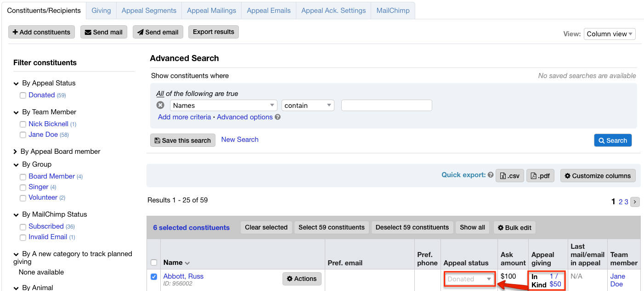Click the Quick export help icon

490,175
